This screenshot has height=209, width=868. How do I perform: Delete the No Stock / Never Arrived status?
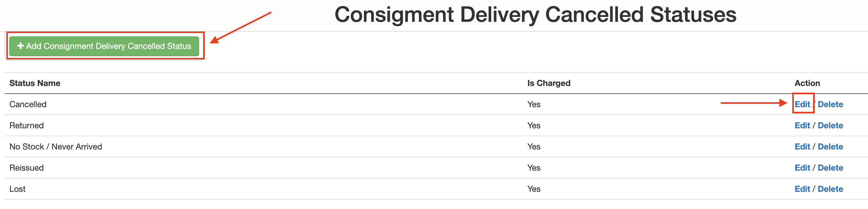coord(830,146)
